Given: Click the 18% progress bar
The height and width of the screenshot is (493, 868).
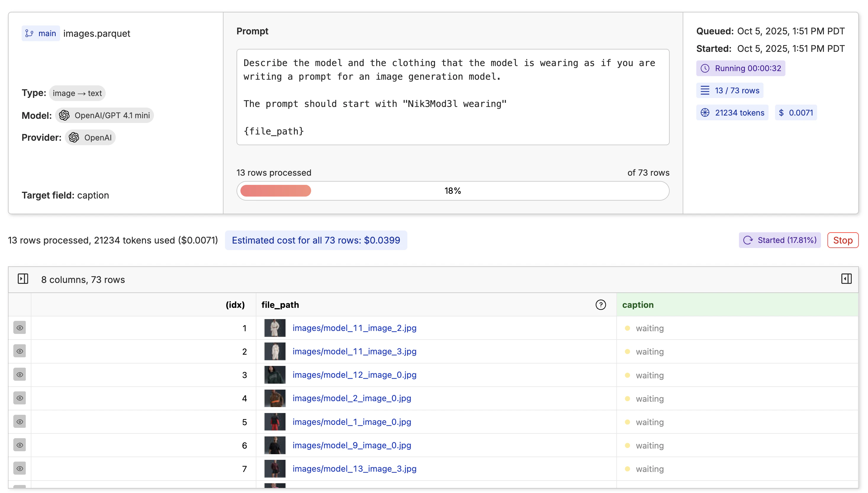Looking at the screenshot, I should pos(453,191).
